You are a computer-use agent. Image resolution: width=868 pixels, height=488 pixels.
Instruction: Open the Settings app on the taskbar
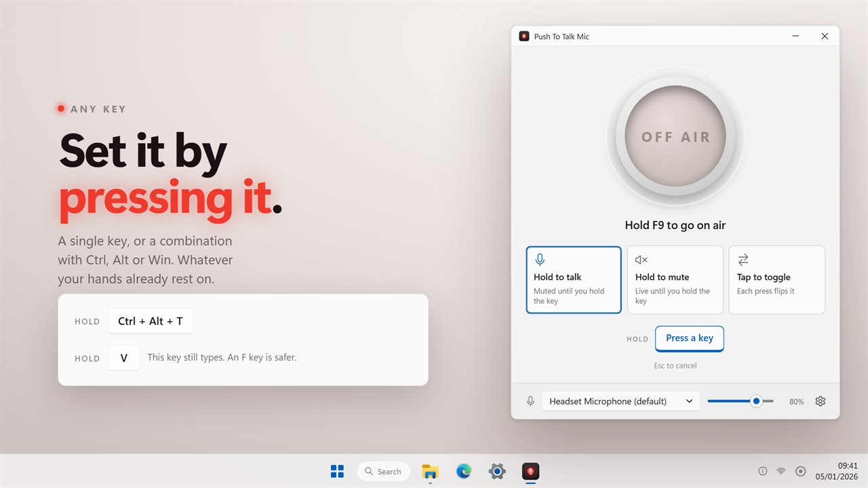tap(497, 471)
